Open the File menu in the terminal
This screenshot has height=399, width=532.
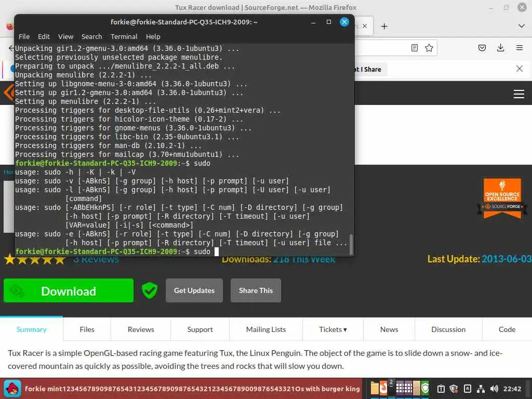(x=24, y=37)
